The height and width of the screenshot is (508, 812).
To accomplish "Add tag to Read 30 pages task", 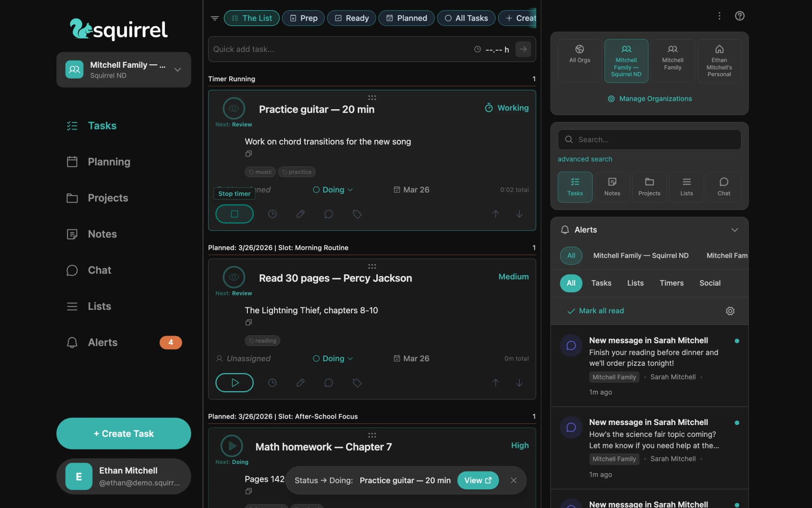I will click(x=357, y=383).
